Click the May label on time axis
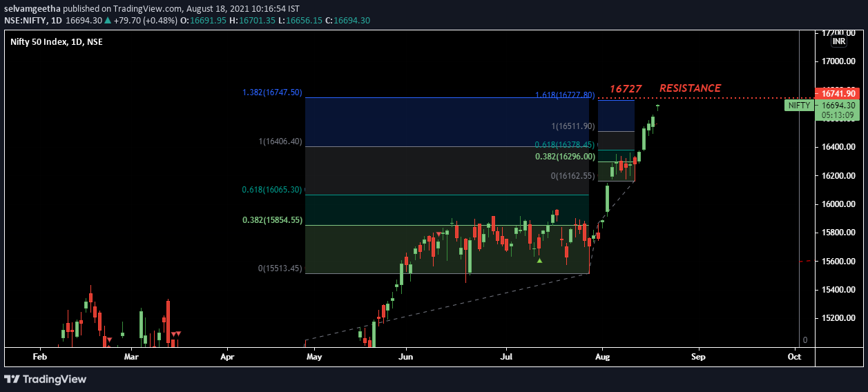This screenshot has height=392, width=868. coord(314,357)
